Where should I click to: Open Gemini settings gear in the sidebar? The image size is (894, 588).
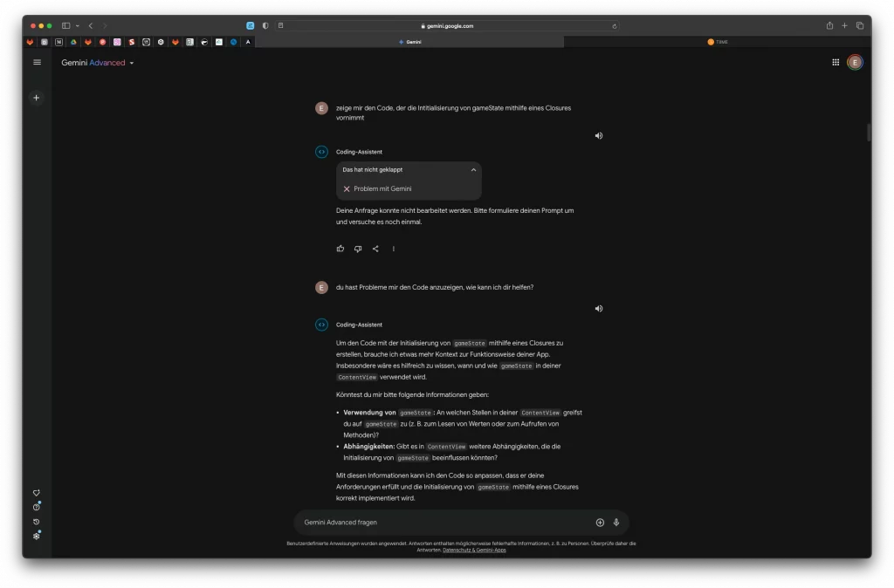click(x=37, y=536)
